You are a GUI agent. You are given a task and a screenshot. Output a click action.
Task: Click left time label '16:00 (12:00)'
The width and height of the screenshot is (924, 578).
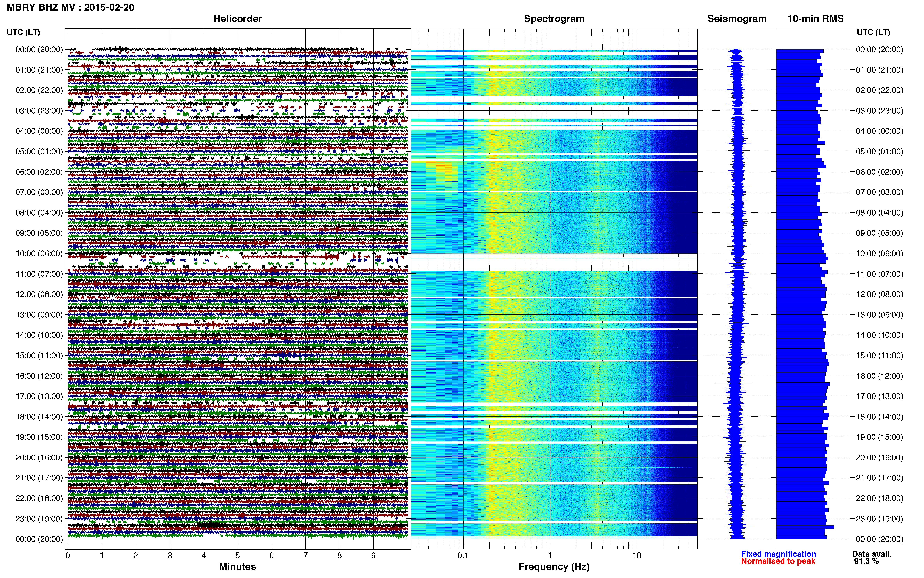[x=39, y=376]
